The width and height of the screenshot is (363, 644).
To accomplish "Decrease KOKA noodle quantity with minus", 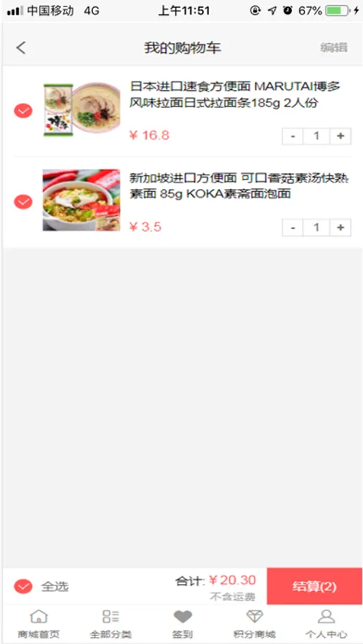I will point(293,228).
